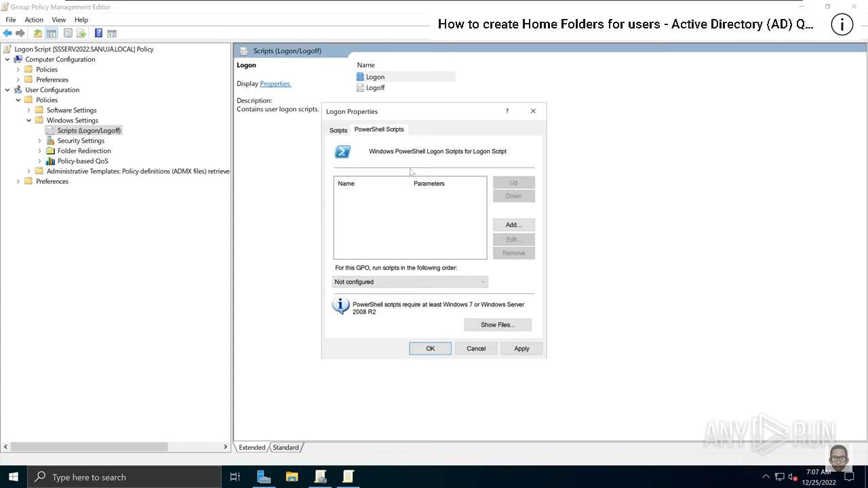Toggle the Show/Hide Action Pane toolbar icon
The height and width of the screenshot is (488, 868).
pos(112,33)
